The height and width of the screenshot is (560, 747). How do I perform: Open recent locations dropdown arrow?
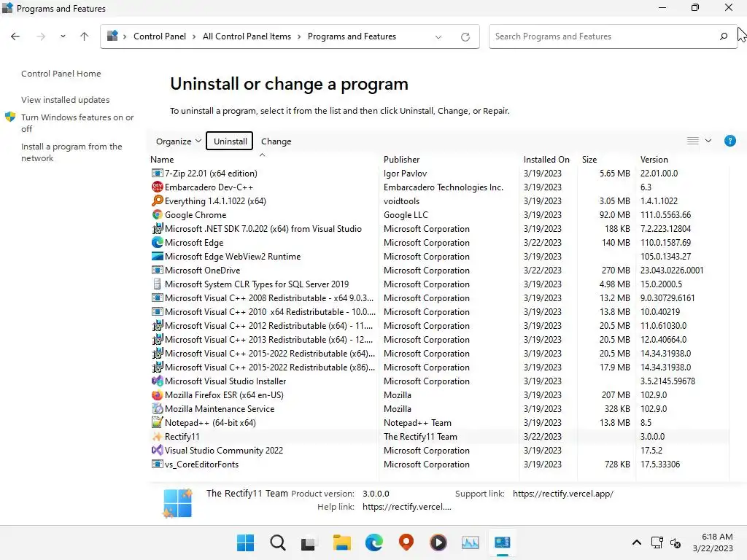[63, 36]
